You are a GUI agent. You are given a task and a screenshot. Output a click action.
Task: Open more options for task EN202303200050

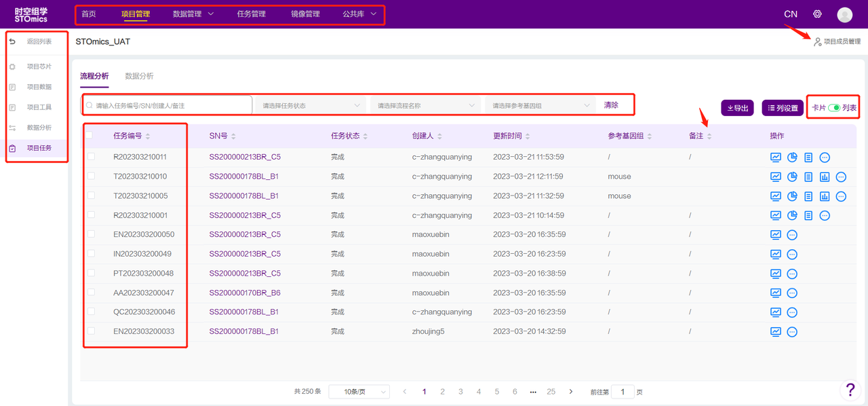coord(792,235)
